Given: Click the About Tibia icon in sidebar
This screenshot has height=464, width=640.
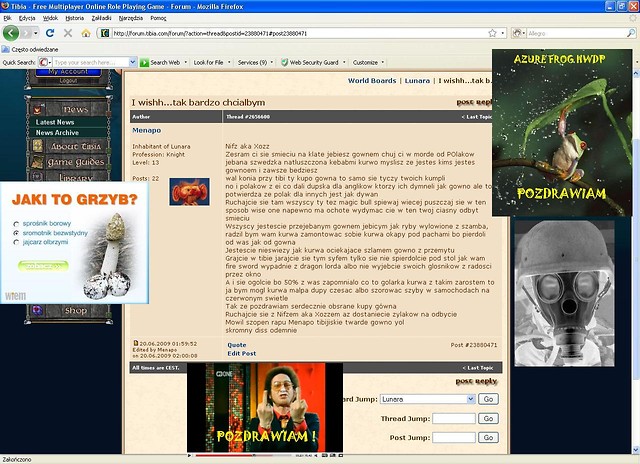Looking at the screenshot, I should pyautogui.click(x=38, y=146).
